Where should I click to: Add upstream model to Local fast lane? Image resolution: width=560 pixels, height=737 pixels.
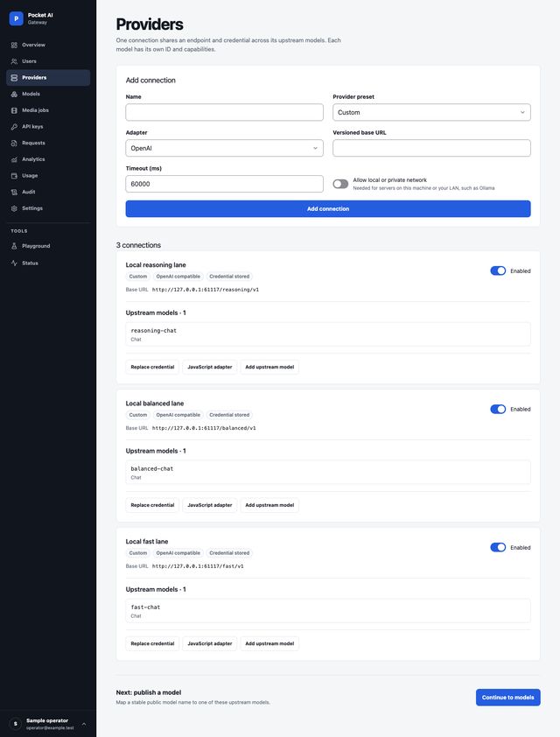(269, 643)
